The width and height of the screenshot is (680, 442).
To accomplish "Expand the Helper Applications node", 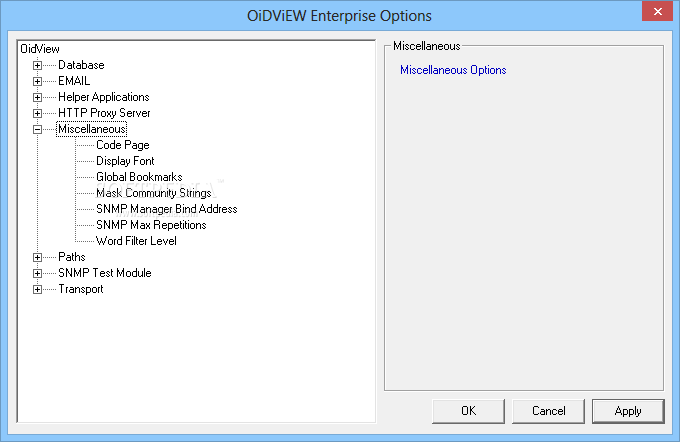I will (x=37, y=98).
